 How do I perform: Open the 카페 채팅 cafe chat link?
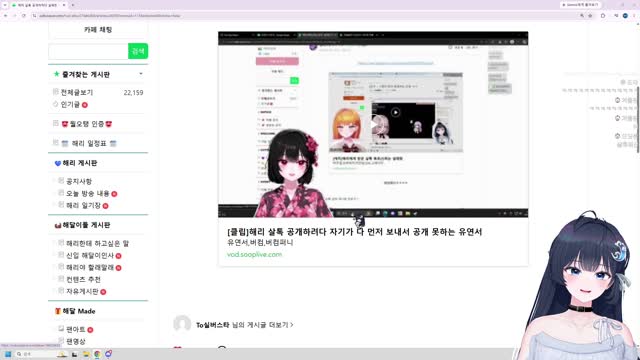(98, 29)
